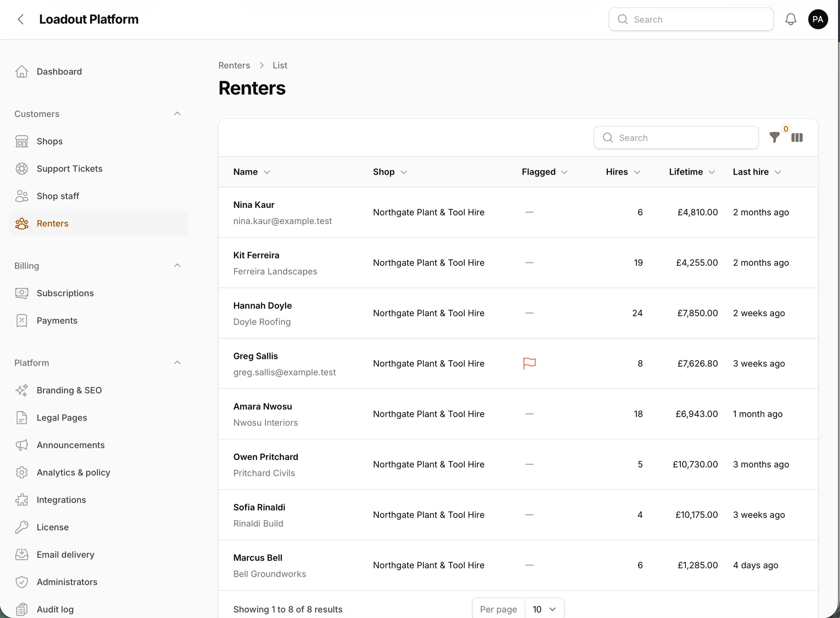The image size is (840, 618).
Task: Open the Marcus Bell renter row
Action: (518, 565)
